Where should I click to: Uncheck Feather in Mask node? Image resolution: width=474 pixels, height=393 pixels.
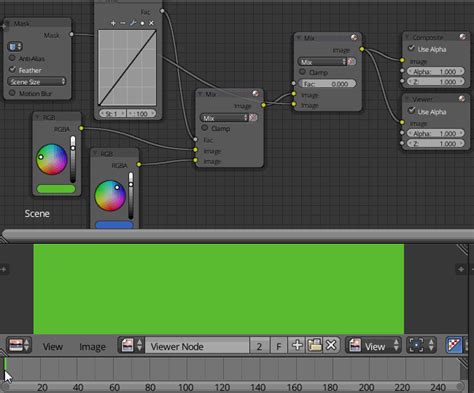tap(12, 69)
